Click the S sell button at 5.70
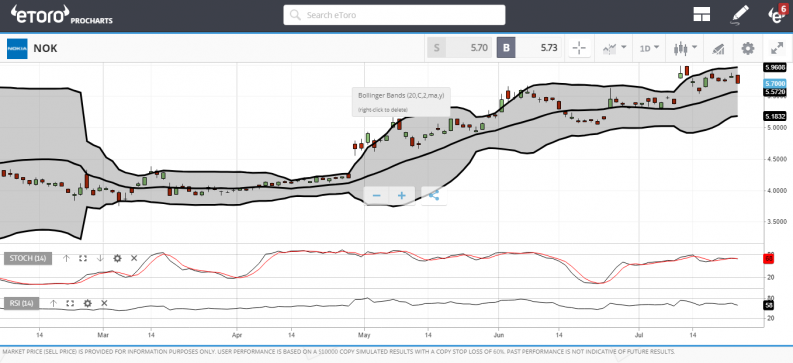 (459, 49)
